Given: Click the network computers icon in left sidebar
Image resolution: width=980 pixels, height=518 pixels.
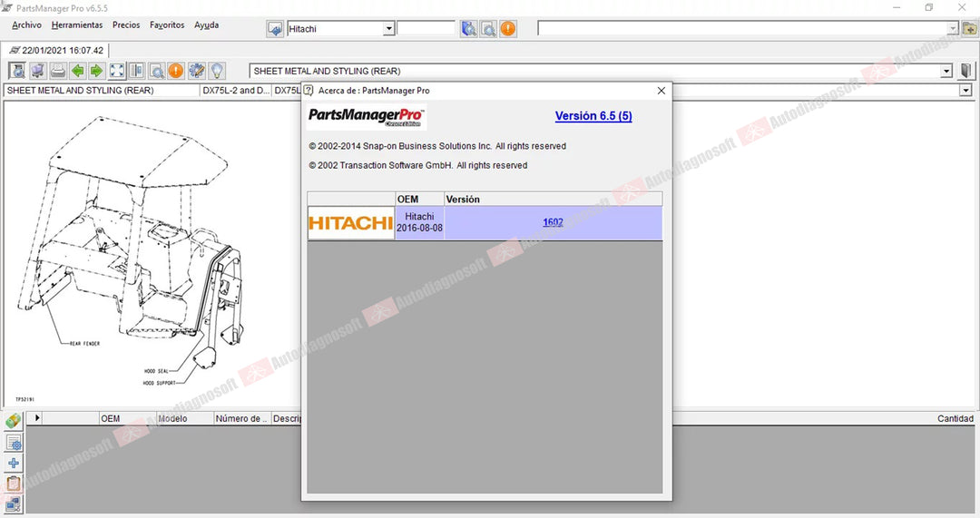Looking at the screenshot, I should tap(13, 504).
